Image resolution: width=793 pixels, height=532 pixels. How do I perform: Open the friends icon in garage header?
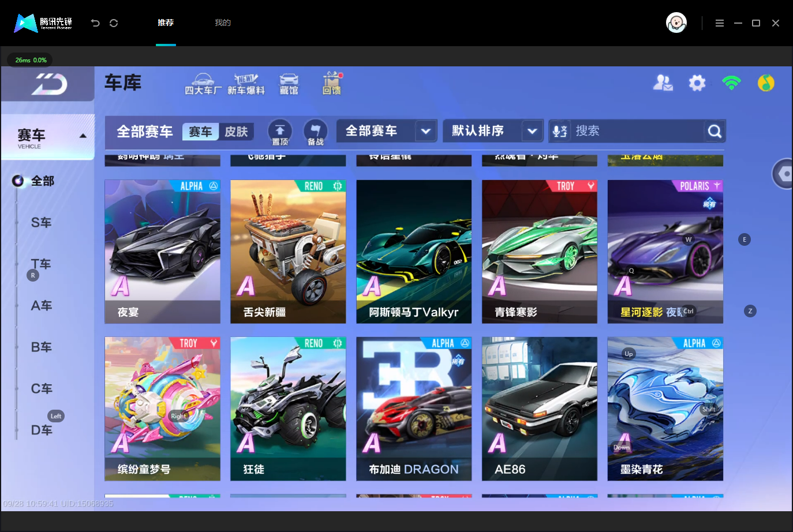point(663,83)
